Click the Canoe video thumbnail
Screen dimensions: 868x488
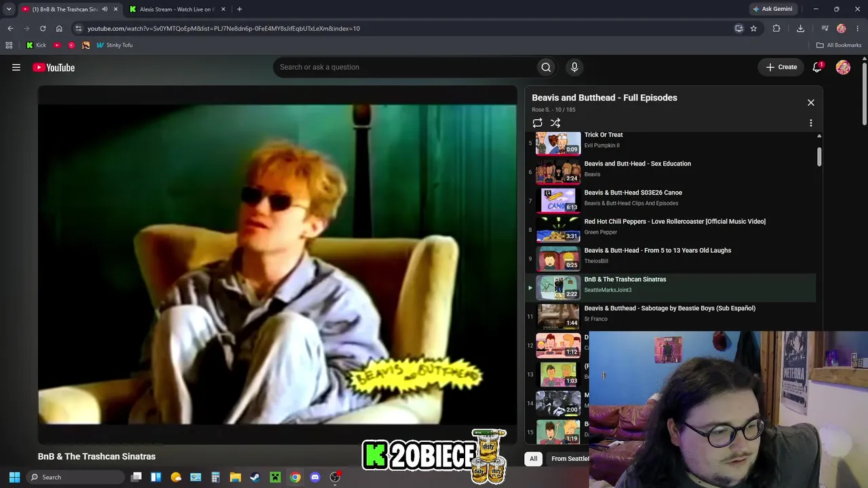(x=558, y=199)
